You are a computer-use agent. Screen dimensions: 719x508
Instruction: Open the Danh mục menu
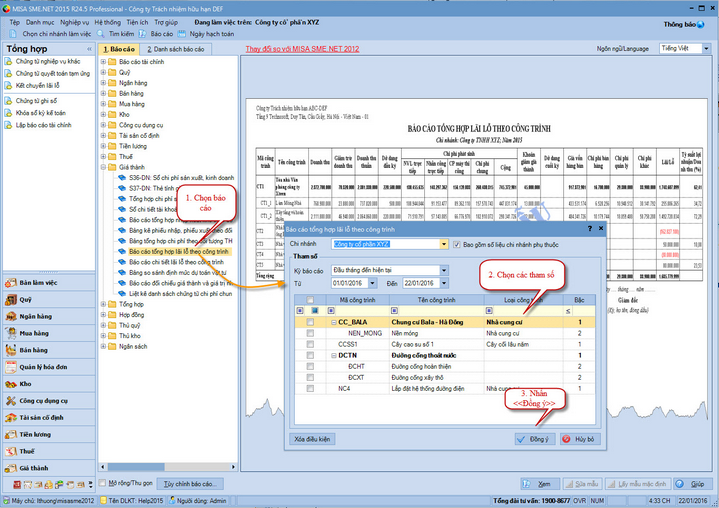[40, 22]
